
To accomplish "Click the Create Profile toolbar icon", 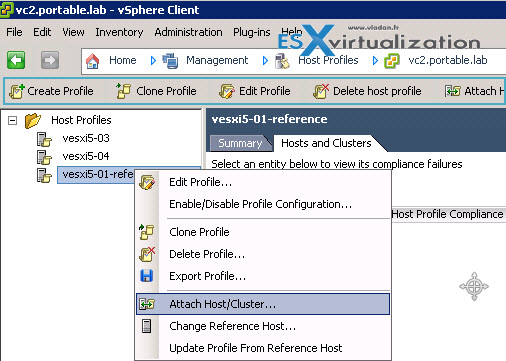I will coord(17,91).
